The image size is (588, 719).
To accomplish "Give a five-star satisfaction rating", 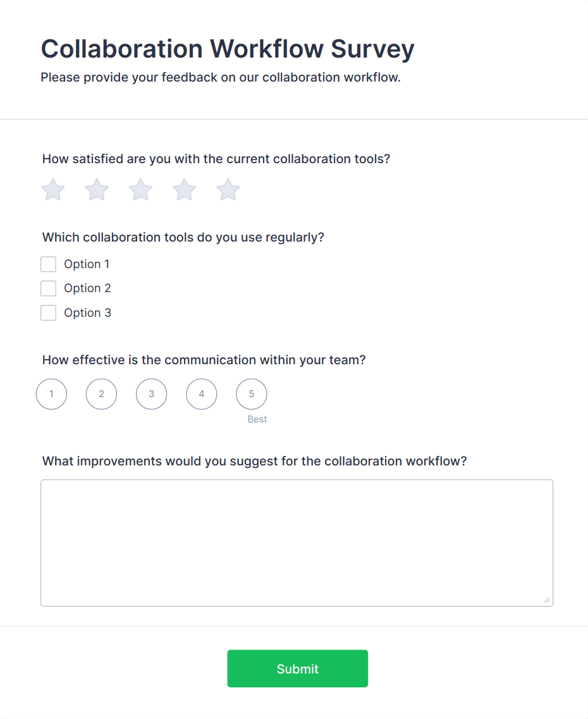I will [x=227, y=190].
